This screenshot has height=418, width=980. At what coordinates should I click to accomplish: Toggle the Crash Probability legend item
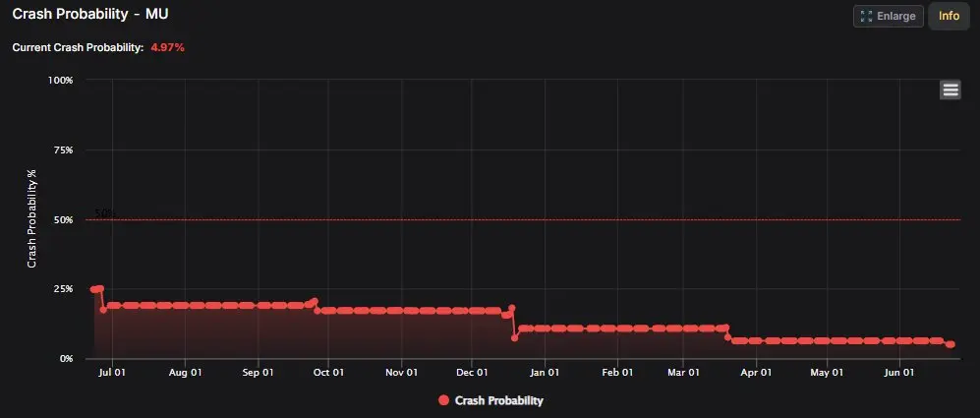pos(490,400)
